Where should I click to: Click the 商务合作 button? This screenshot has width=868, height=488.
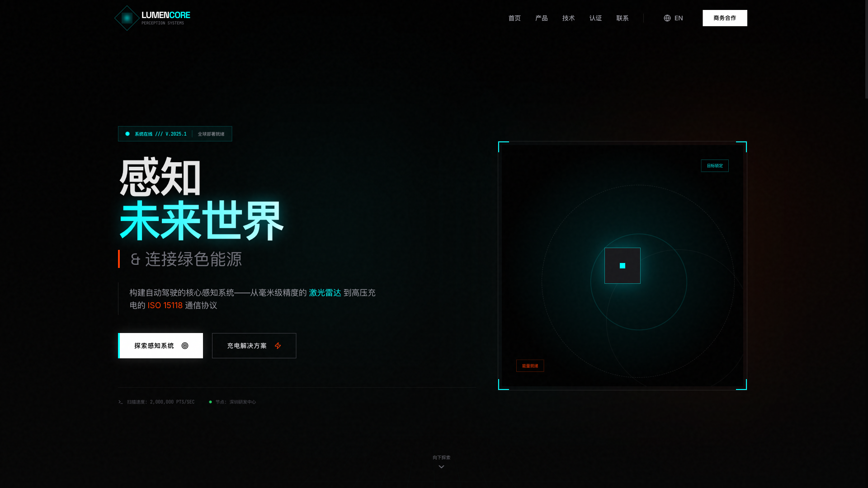[x=724, y=18]
